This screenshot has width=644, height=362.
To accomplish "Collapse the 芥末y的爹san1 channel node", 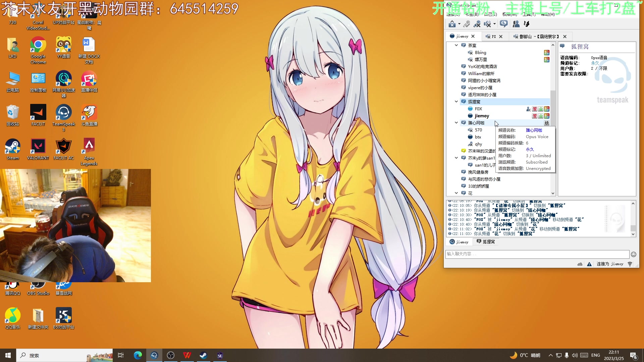I will (456, 158).
